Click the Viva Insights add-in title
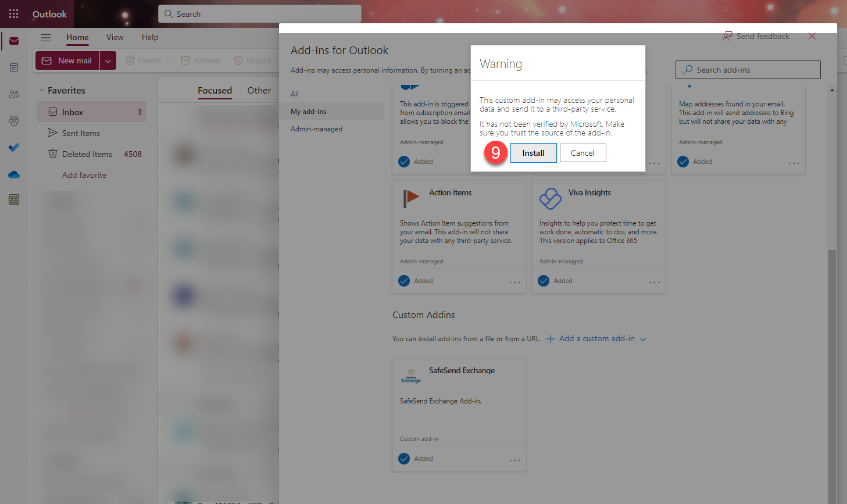847x504 pixels. [x=589, y=192]
